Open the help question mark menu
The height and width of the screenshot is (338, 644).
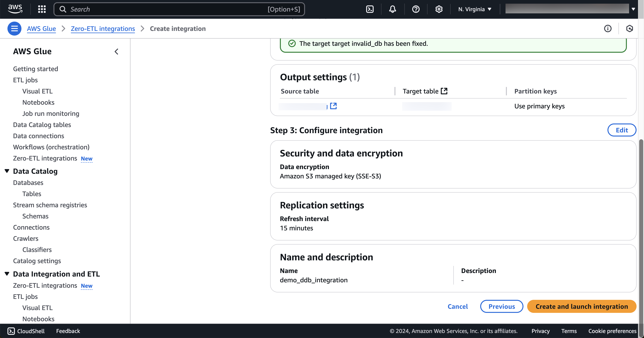point(416,9)
